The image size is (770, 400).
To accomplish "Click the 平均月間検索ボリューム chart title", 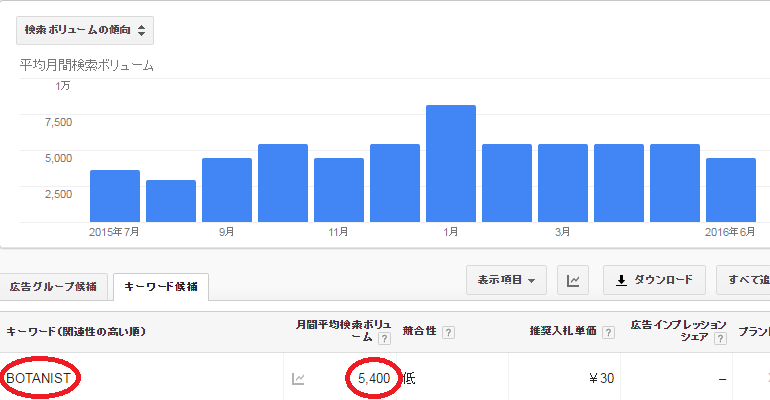I will pos(87,65).
